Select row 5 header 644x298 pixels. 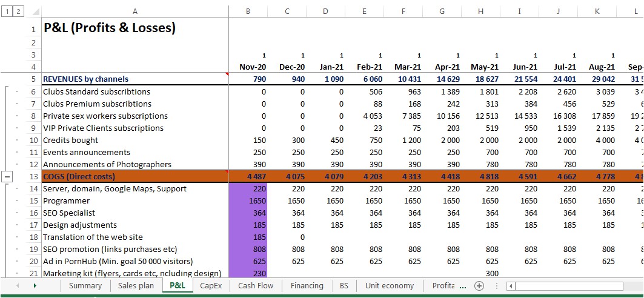[33, 79]
